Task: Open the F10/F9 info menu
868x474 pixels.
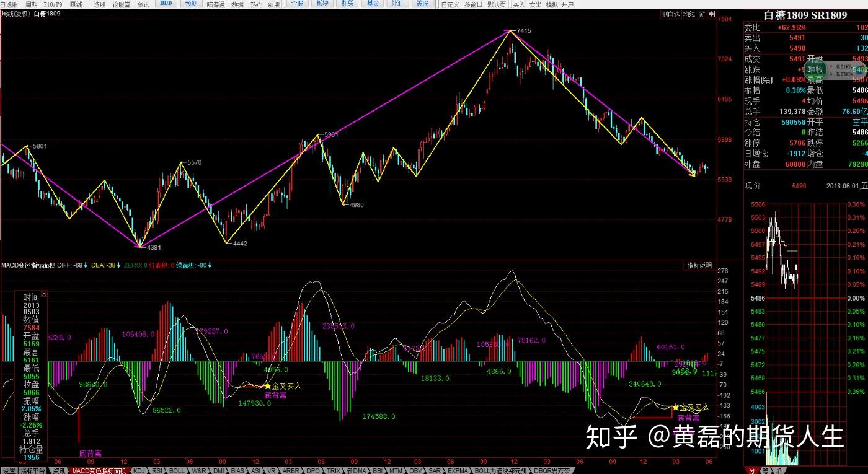Action: coord(53,4)
